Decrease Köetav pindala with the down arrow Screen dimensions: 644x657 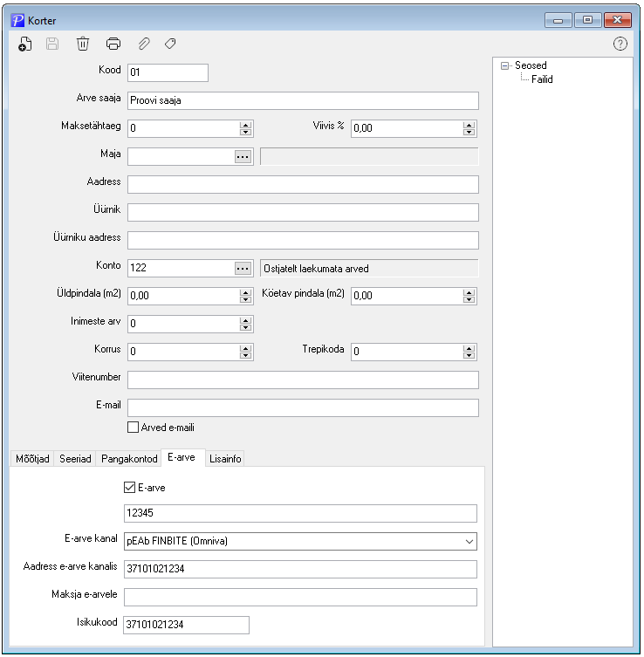click(x=469, y=299)
